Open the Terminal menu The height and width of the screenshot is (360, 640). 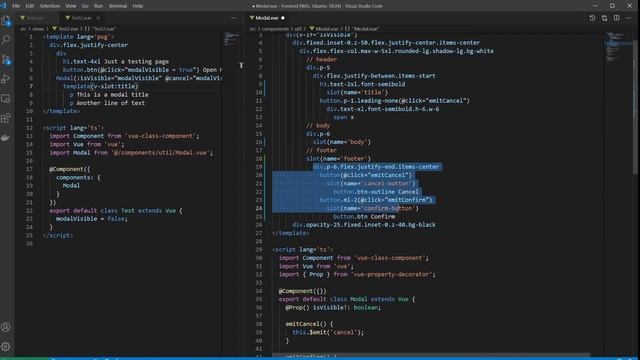click(x=118, y=6)
